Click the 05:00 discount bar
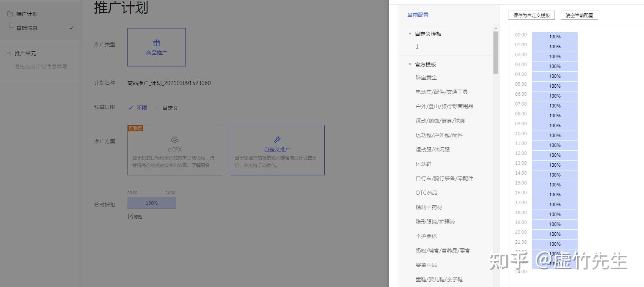 (555, 86)
